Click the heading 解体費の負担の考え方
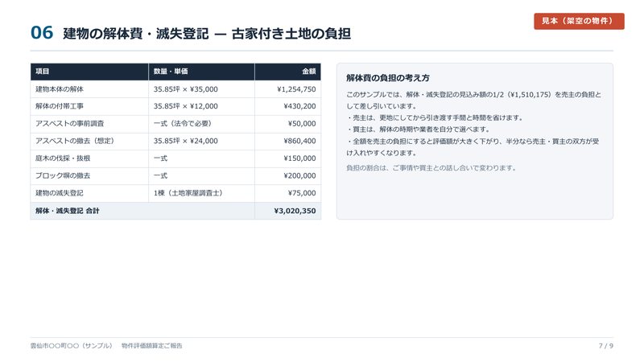Screen dimensions: 644x362 point(388,78)
